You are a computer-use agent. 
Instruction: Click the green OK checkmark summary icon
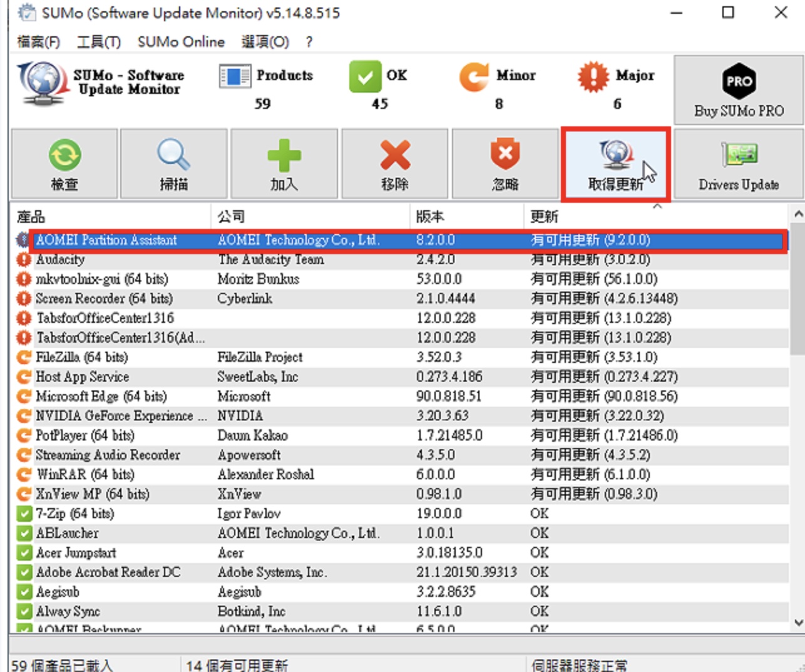(x=365, y=76)
